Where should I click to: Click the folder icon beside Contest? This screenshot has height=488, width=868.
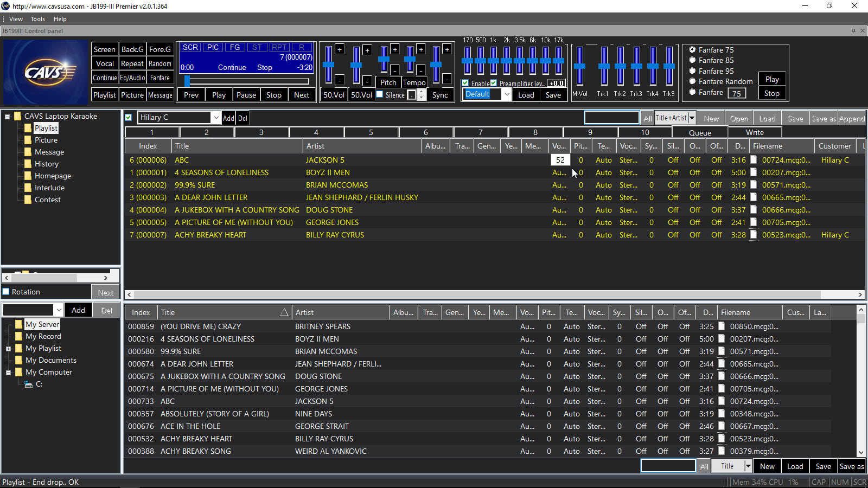28,200
